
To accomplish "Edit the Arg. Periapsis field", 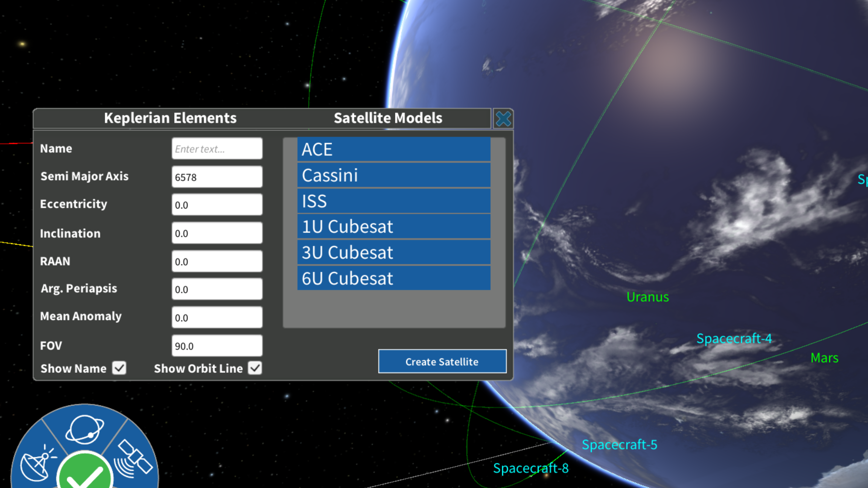I will [x=217, y=289].
